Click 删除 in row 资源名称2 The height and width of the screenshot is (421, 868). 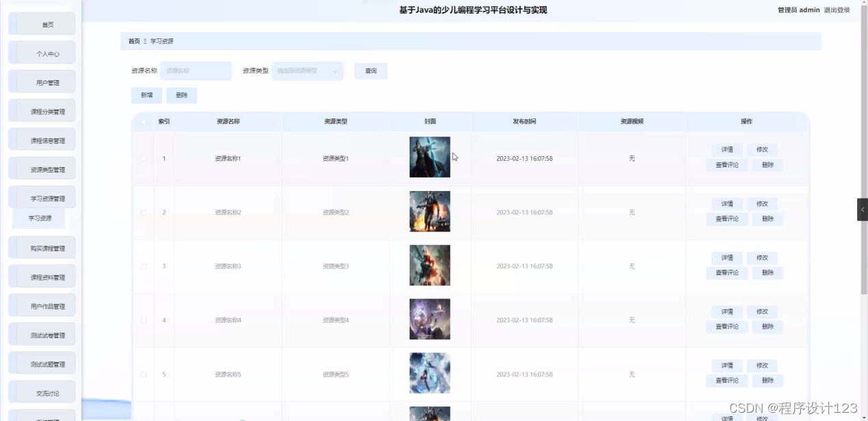pos(767,219)
